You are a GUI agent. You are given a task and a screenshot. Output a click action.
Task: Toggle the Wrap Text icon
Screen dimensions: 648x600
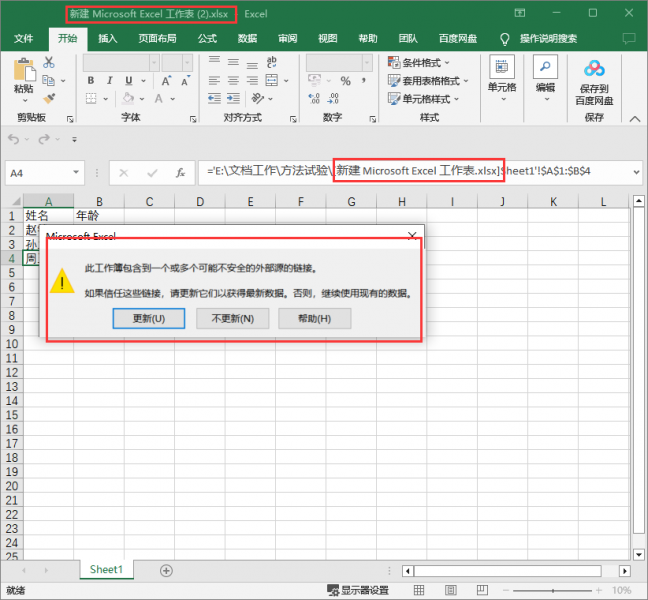click(x=272, y=62)
